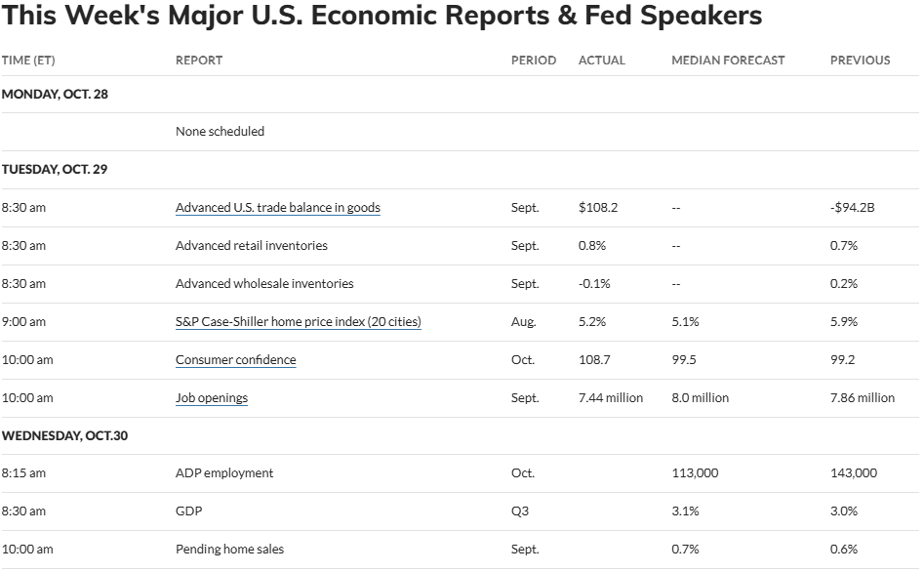Click the Advanced retail inventories row

tap(461, 246)
